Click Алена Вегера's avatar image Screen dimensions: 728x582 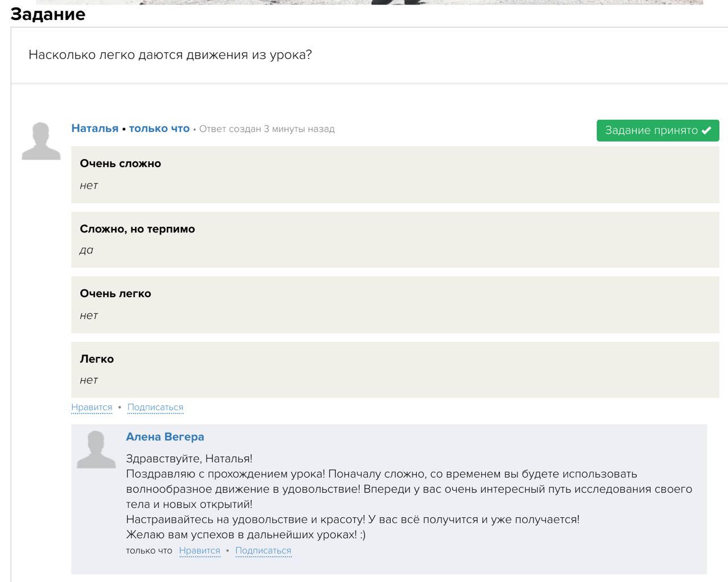click(96, 450)
